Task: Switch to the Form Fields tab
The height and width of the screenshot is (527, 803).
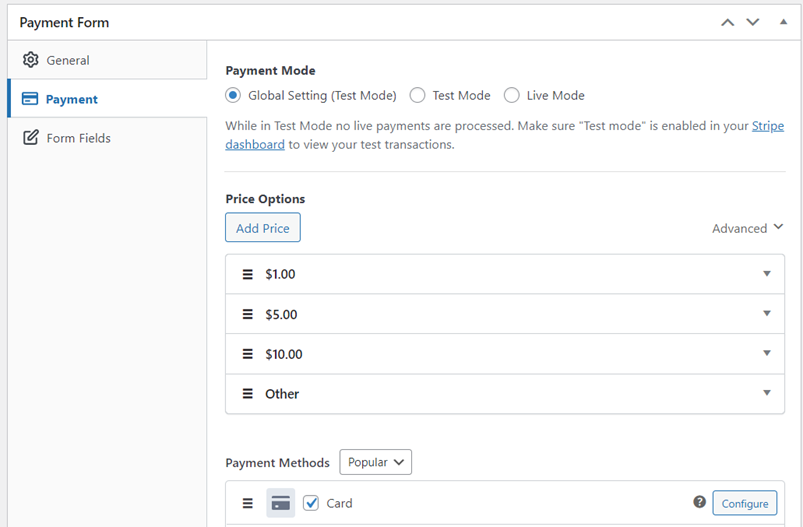Action: pos(107,138)
